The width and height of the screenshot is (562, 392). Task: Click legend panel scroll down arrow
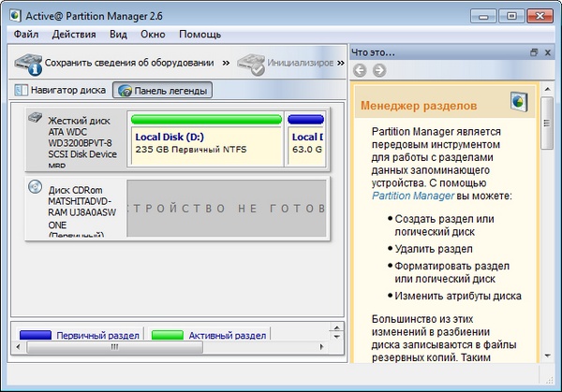[x=336, y=337]
